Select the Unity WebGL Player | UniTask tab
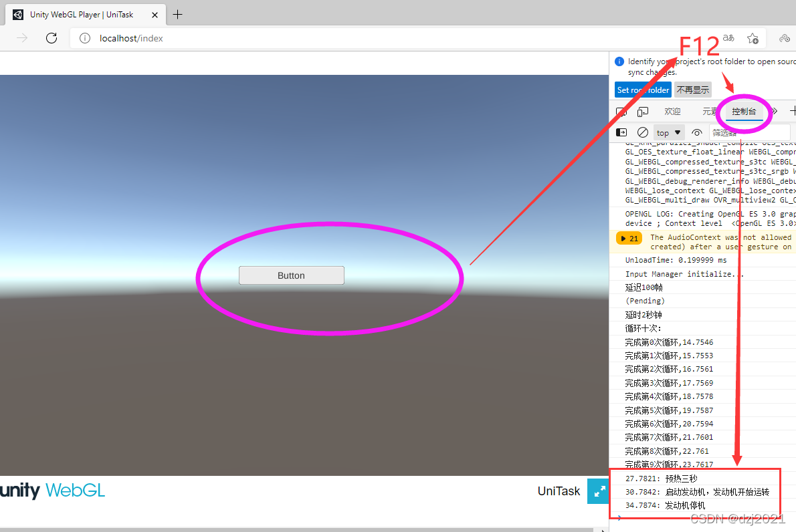Image resolution: width=796 pixels, height=532 pixels. pos(85,15)
